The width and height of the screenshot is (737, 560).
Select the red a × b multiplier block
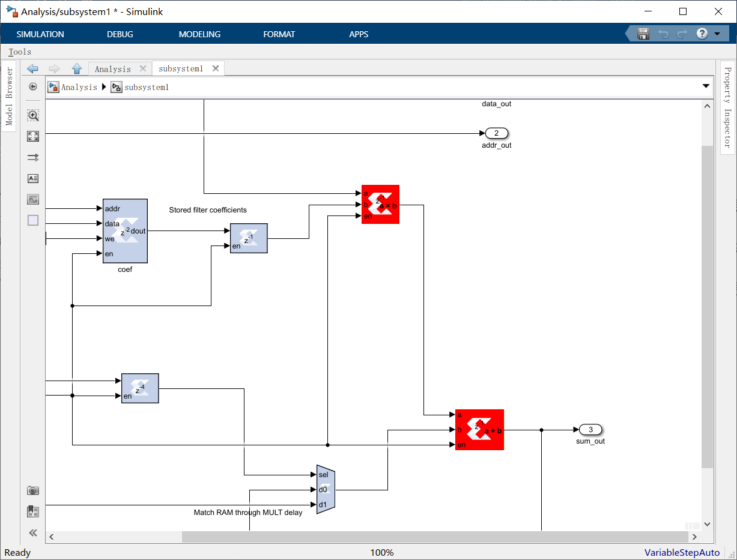pyautogui.click(x=380, y=204)
